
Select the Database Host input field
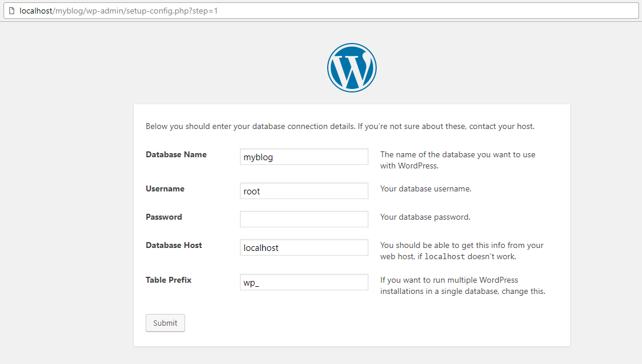click(304, 247)
